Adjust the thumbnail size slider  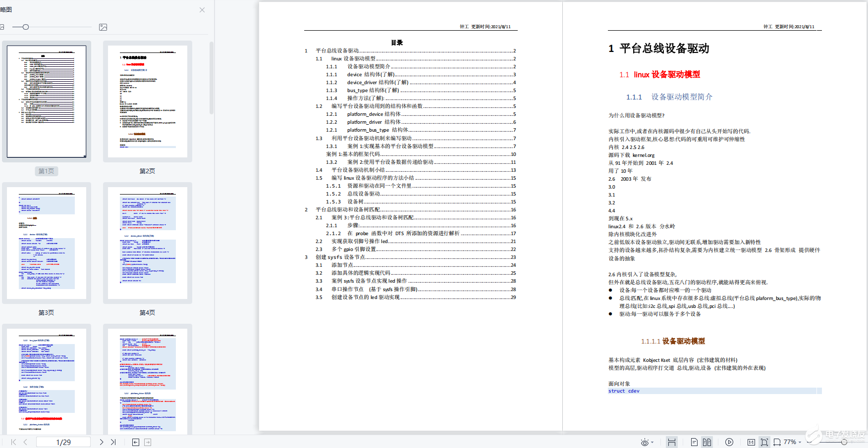coord(26,27)
